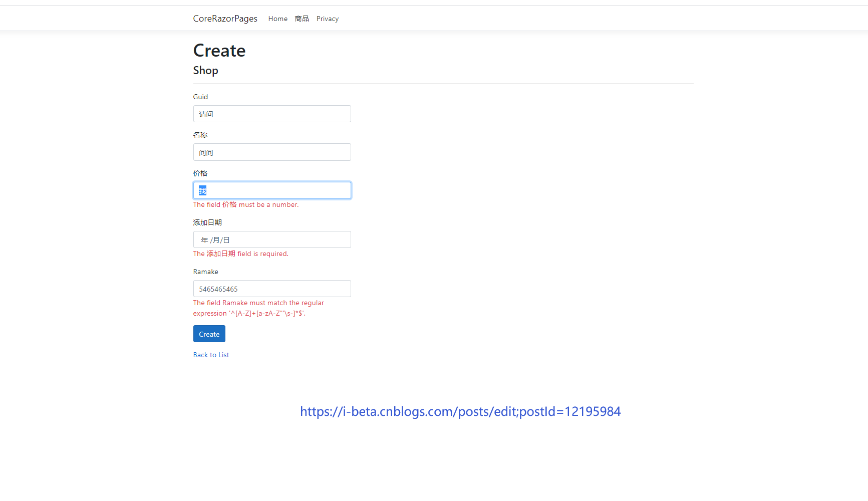
Task: Click the 'must be a number' error message
Action: 245,204
